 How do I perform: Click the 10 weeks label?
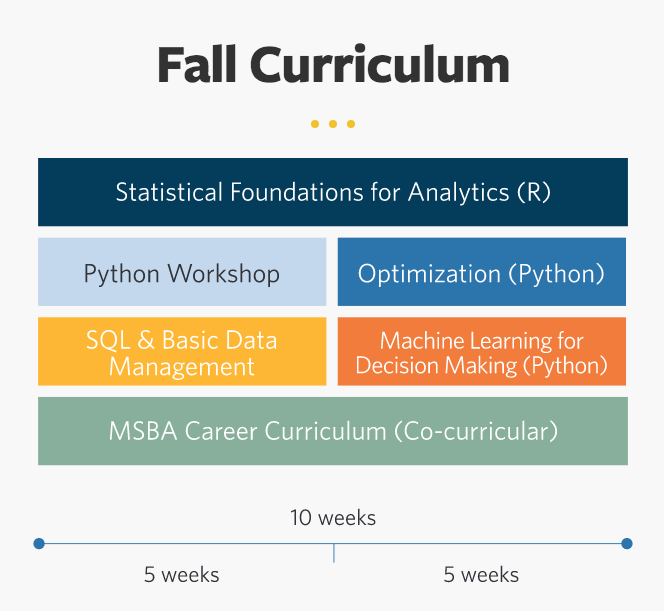(x=333, y=518)
